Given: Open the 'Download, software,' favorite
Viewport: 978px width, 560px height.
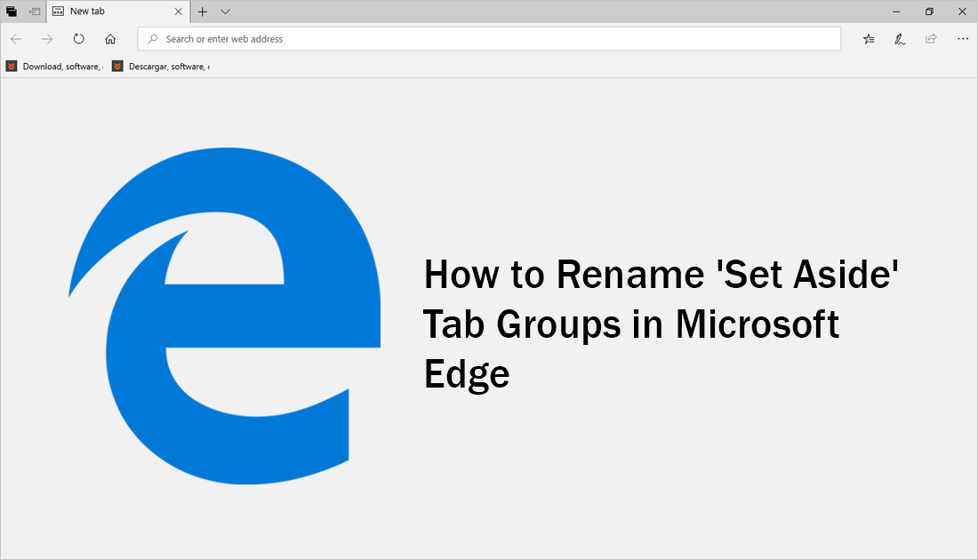Looking at the screenshot, I should [55, 66].
